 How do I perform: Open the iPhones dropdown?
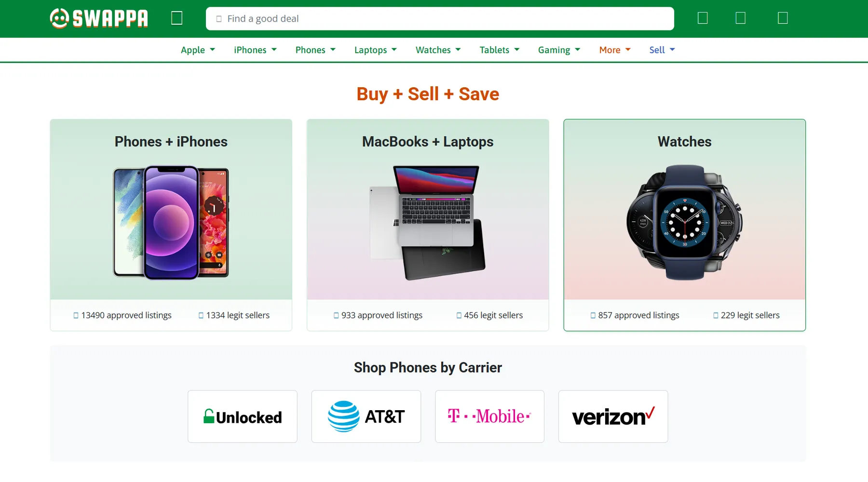pyautogui.click(x=255, y=50)
